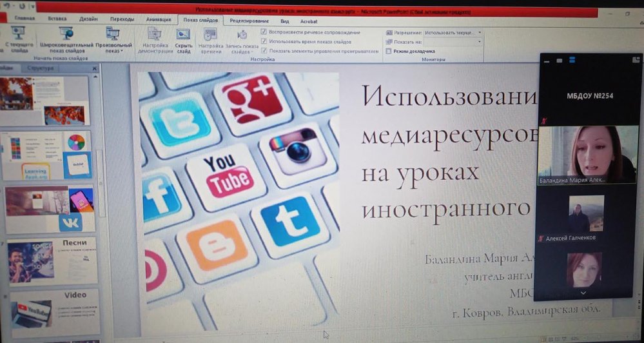Open the Record Slide Show dropdown
The width and height of the screenshot is (644, 343).
242,40
